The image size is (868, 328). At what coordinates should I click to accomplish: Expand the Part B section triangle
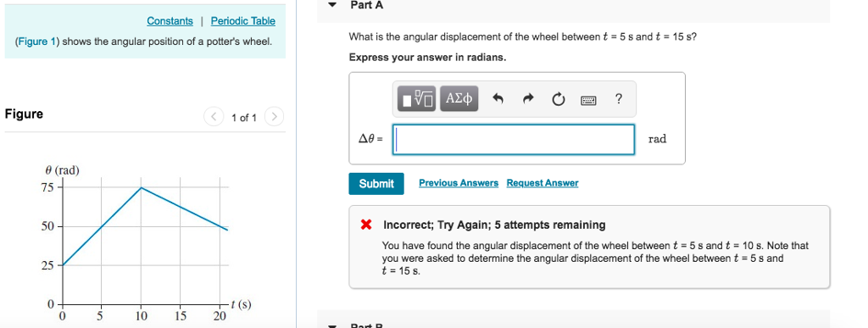[332, 325]
